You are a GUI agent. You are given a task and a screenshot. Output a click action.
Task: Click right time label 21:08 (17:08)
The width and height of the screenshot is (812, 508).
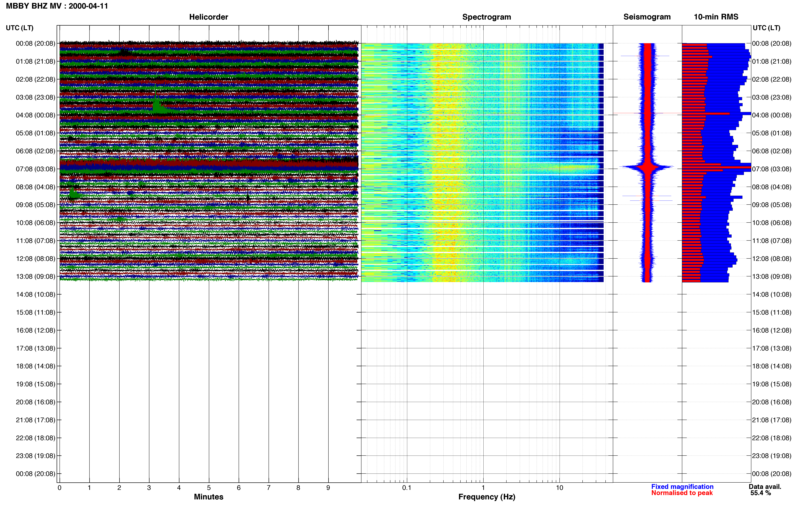pos(772,420)
